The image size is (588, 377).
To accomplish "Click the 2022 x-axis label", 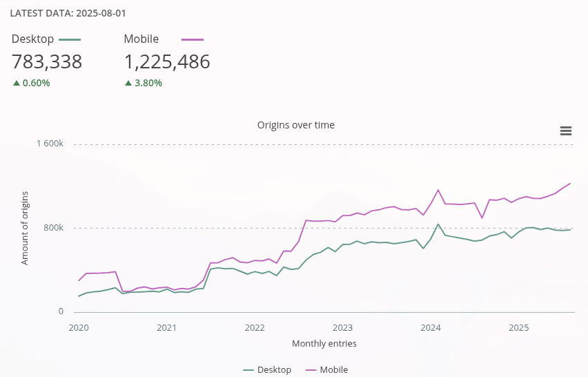I will pyautogui.click(x=255, y=327).
